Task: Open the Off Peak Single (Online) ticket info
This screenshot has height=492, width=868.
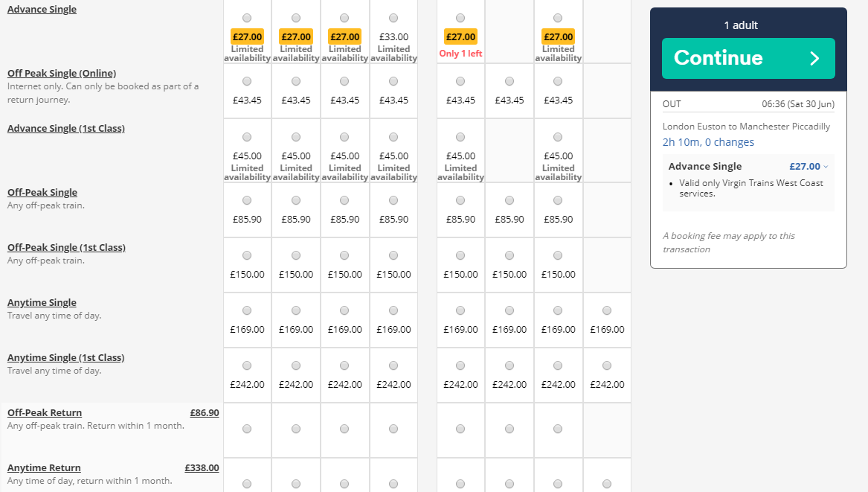Action: coord(62,73)
